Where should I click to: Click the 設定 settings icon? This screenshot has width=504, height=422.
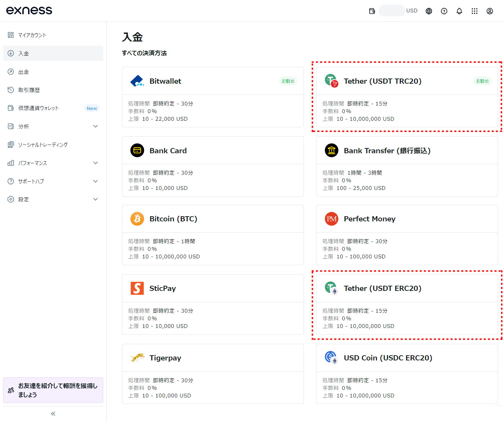(11, 199)
